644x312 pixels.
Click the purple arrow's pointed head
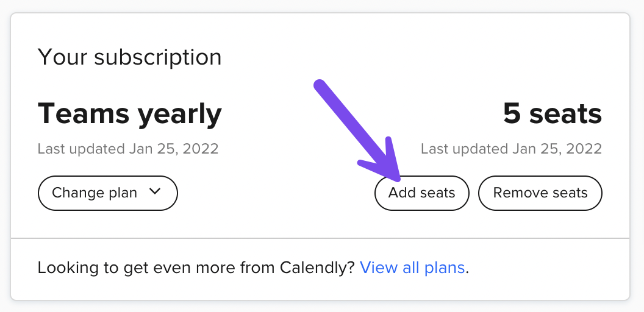point(393,172)
